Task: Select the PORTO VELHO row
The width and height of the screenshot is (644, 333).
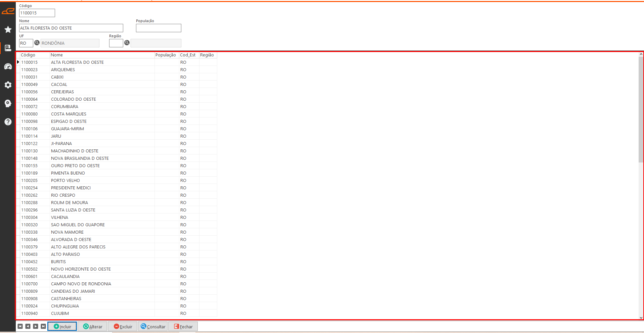Action: 65,181
